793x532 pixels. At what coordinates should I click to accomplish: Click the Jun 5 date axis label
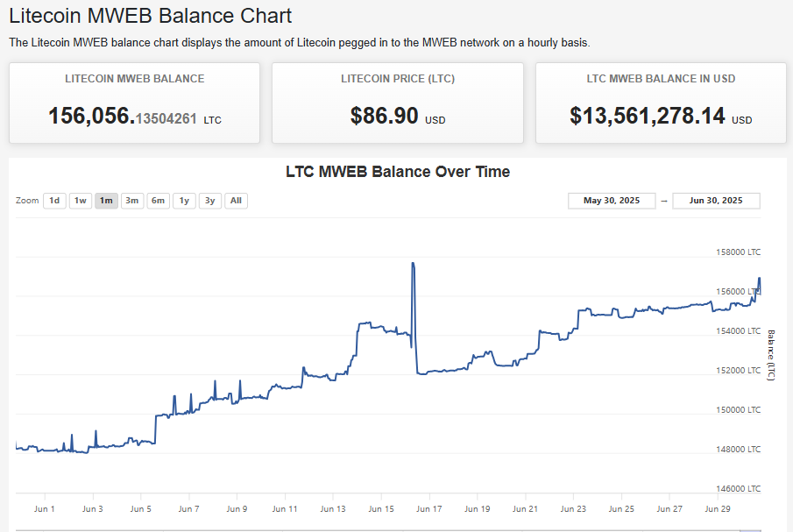[140, 509]
